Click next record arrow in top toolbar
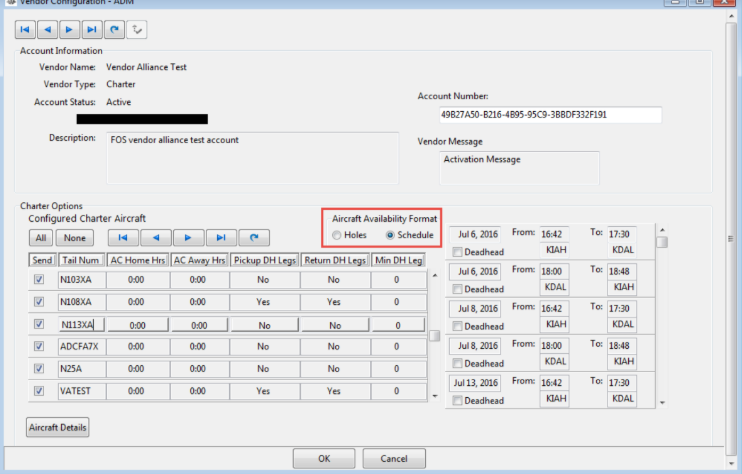Viewport: 742px width, 474px height. tap(69, 30)
